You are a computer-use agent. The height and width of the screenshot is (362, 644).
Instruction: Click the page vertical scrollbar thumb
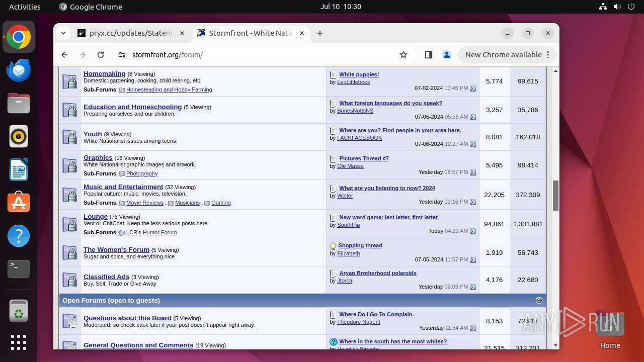pos(555,196)
